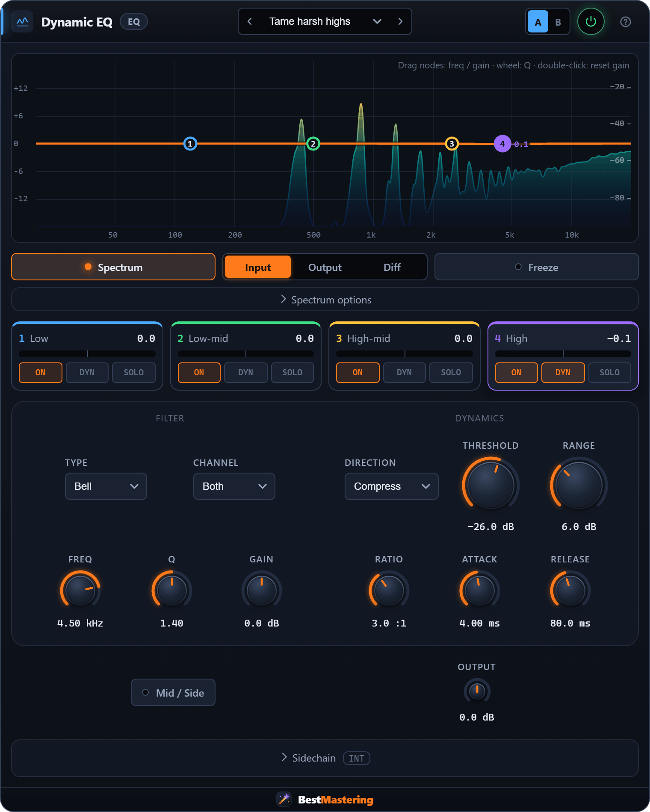Screen dimensions: 650x812
Task: Select the purple EQ node 4
Action: click(502, 144)
